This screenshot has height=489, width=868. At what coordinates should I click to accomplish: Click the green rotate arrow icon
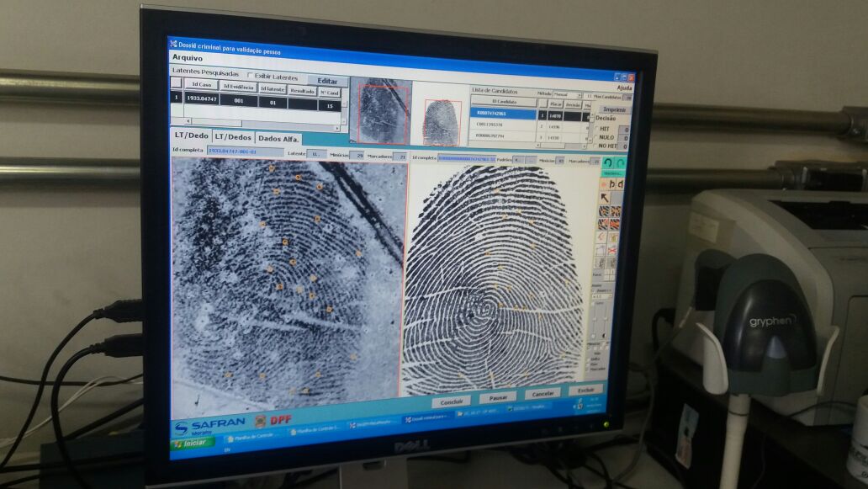607,162
